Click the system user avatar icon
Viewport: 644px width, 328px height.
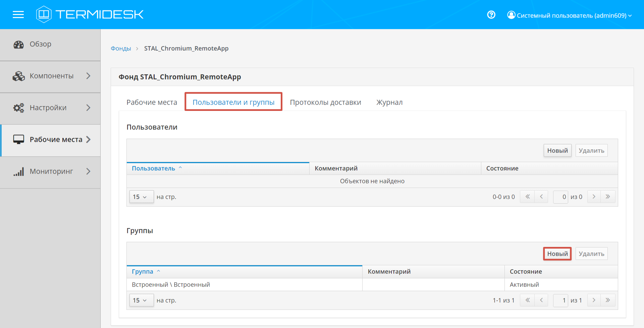click(511, 15)
